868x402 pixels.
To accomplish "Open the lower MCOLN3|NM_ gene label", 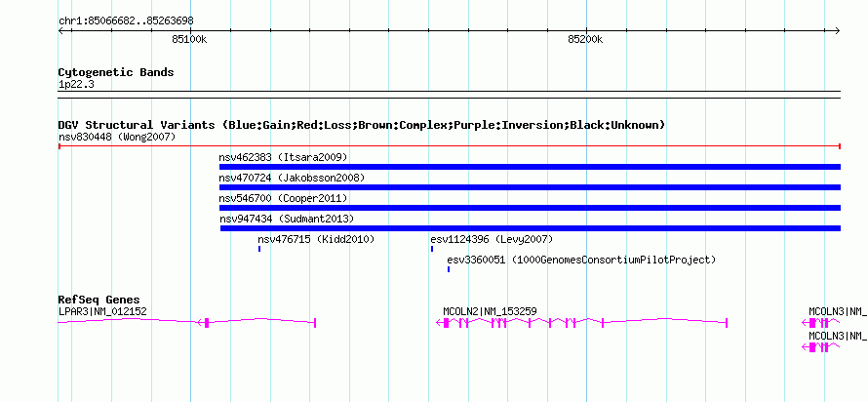I will pos(838,336).
